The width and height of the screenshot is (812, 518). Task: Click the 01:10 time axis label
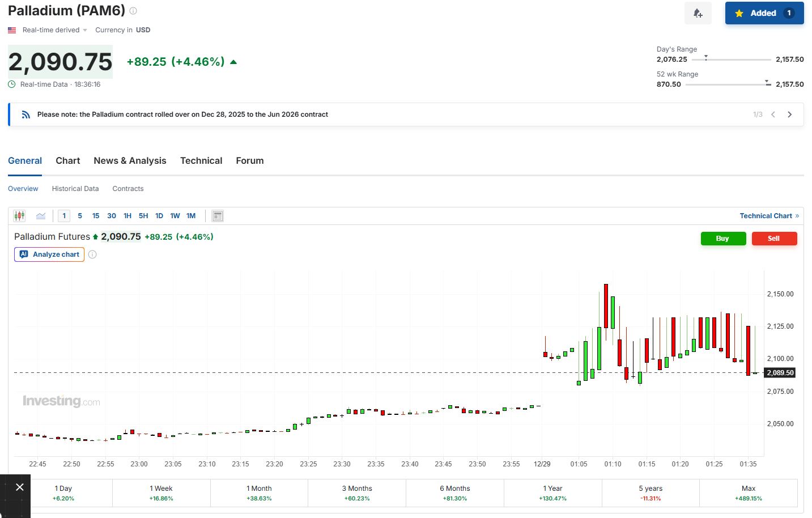pos(613,464)
